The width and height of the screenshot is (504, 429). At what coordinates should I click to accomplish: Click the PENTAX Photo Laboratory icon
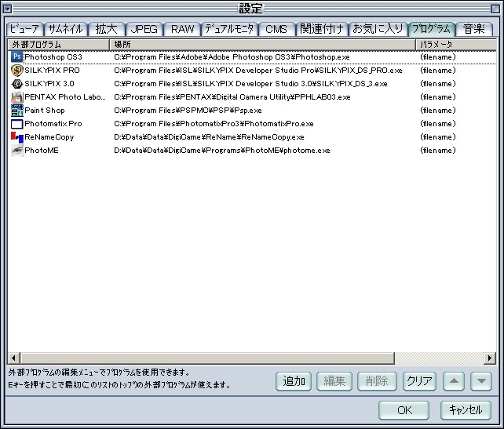click(x=16, y=97)
